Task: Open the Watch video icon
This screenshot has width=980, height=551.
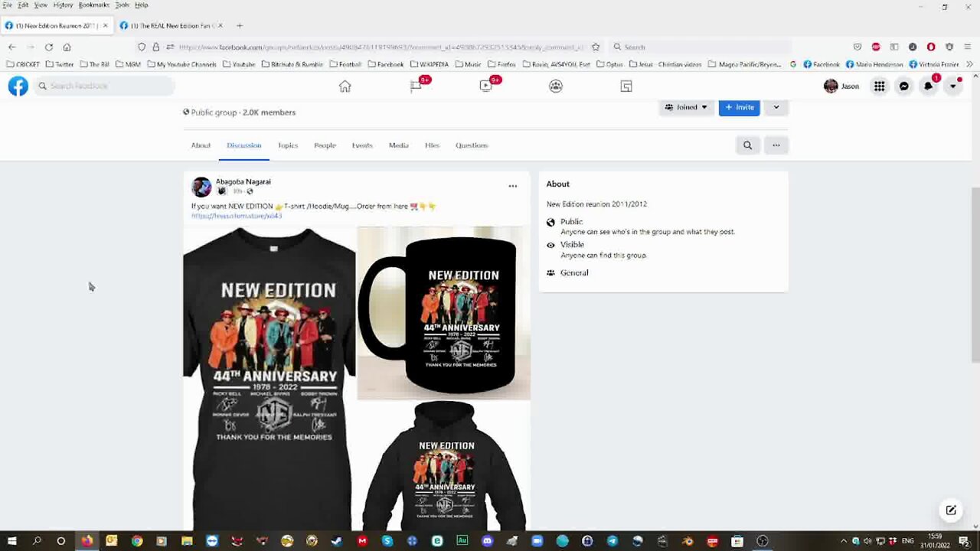Action: tap(486, 86)
